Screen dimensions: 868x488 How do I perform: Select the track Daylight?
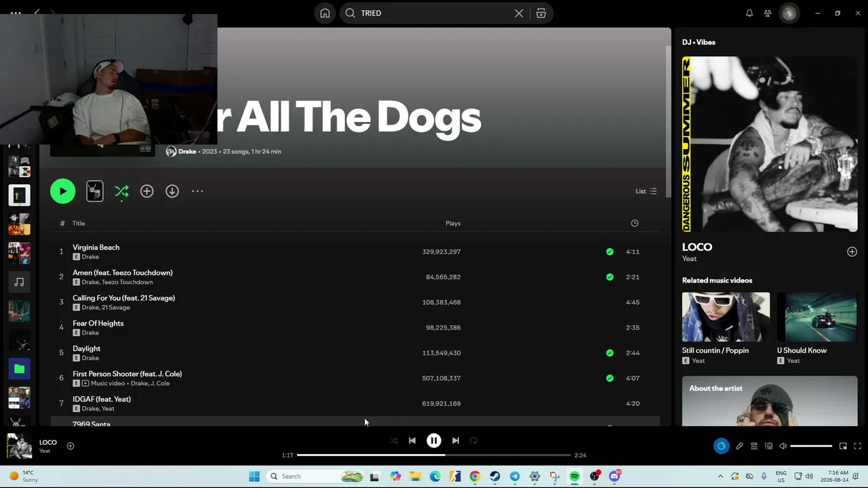click(x=86, y=348)
